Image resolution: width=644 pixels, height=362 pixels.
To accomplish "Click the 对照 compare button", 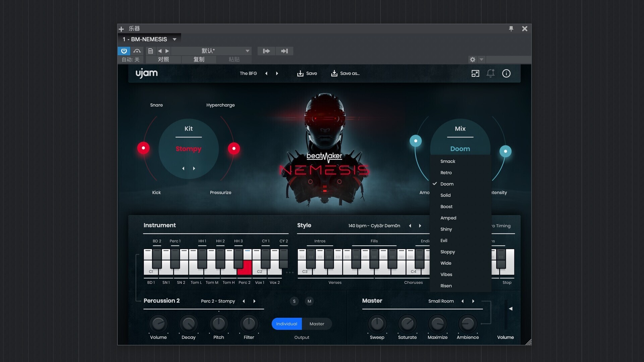I will coord(163,59).
